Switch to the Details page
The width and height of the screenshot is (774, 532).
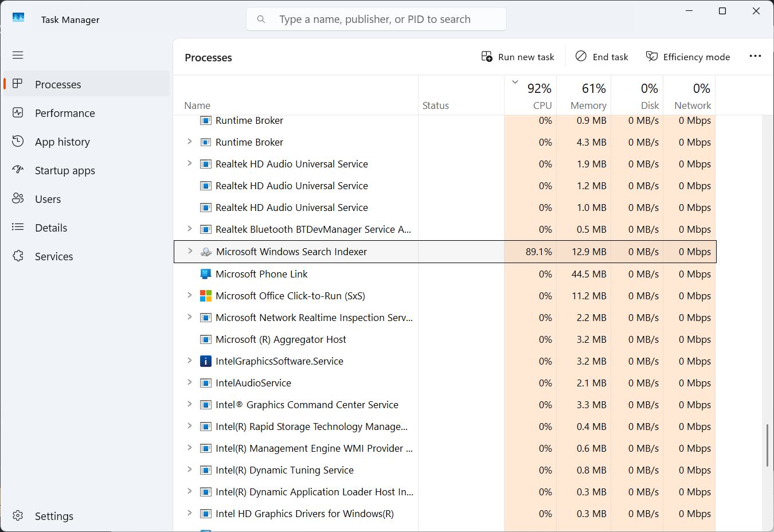coord(51,228)
